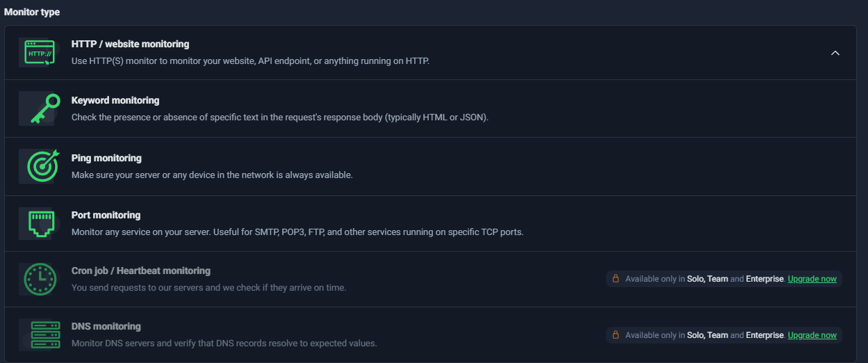Click the Port monitoring description text
Screen dimensions: 868x363
(x=297, y=232)
